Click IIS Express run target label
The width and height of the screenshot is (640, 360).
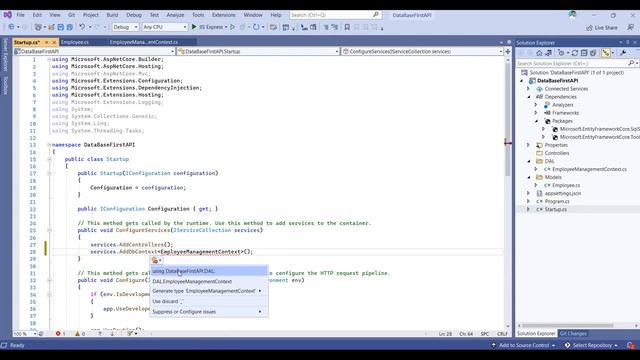[x=211, y=27]
